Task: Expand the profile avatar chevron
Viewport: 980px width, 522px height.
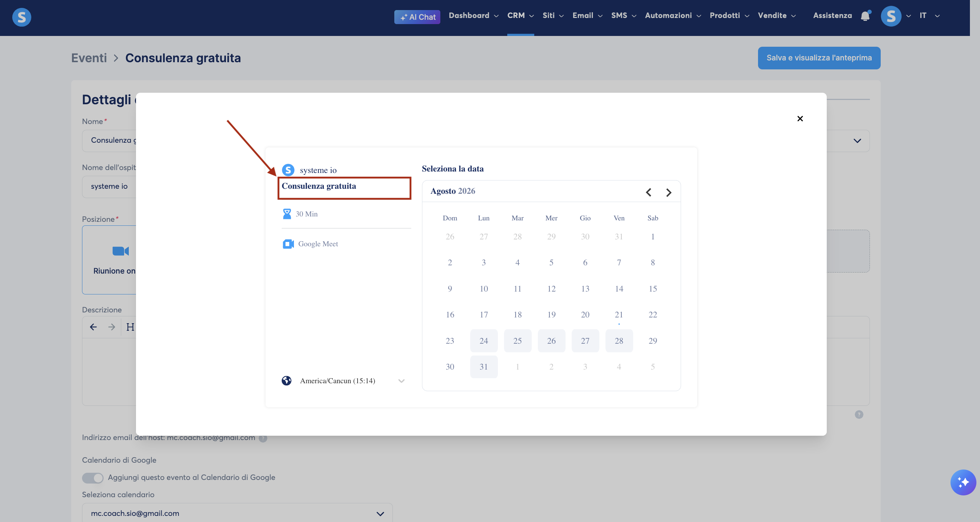Action: (908, 16)
